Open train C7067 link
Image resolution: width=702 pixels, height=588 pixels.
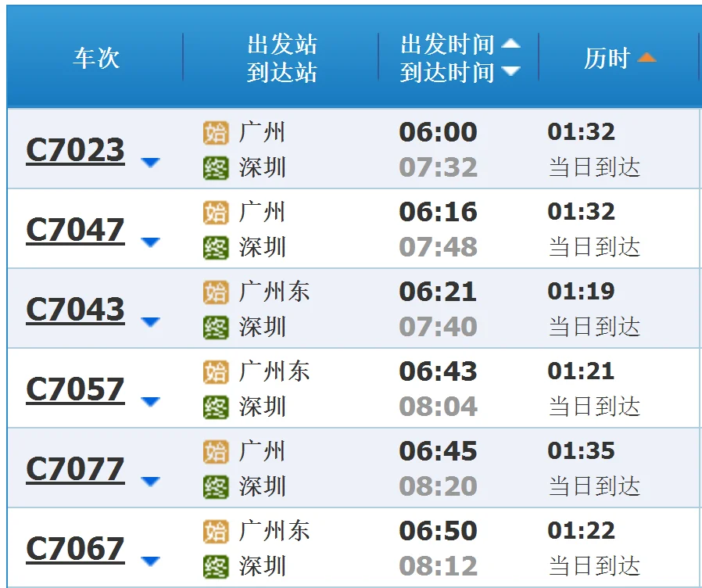74,547
